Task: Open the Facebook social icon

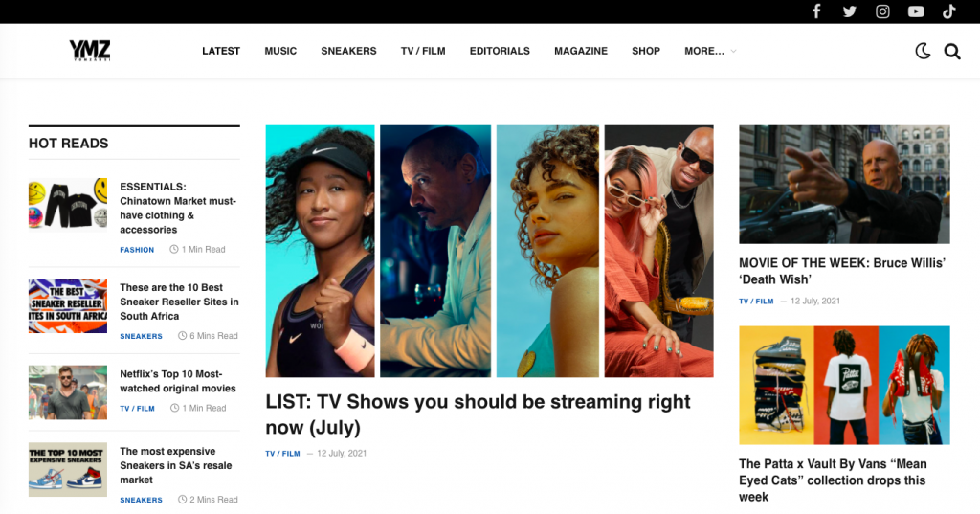Action: pyautogui.click(x=816, y=11)
